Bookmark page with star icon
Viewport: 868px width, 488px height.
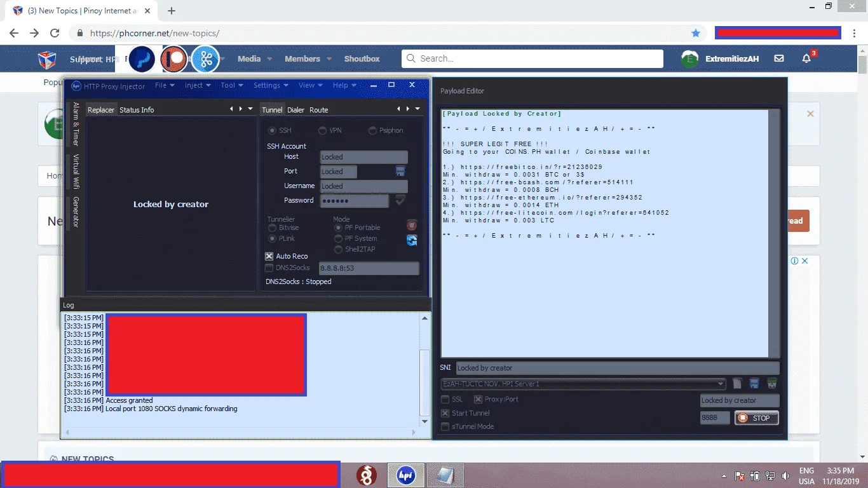pyautogui.click(x=696, y=33)
